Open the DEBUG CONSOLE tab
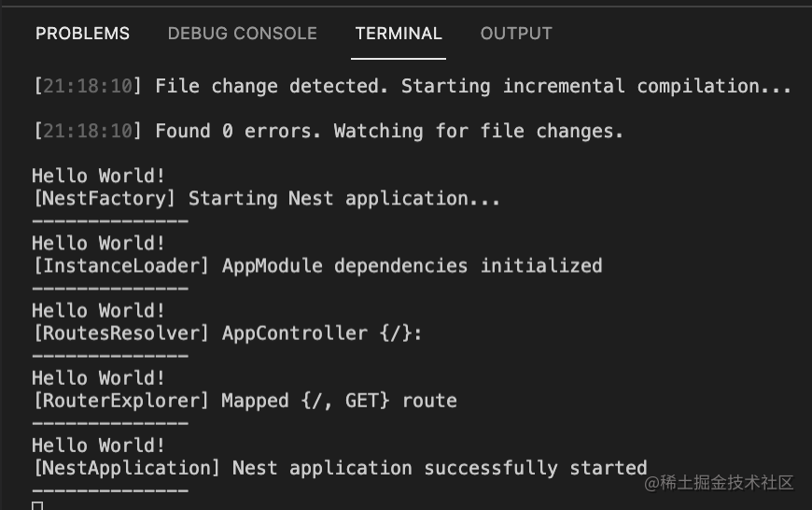 (242, 34)
